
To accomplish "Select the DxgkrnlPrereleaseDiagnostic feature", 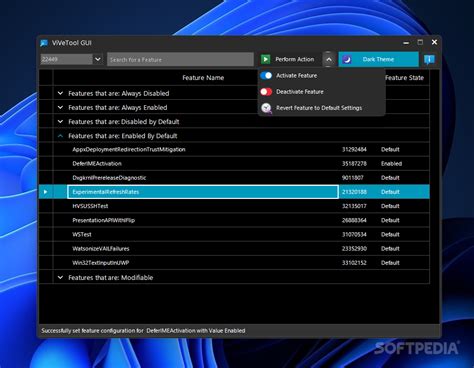I will (x=109, y=178).
